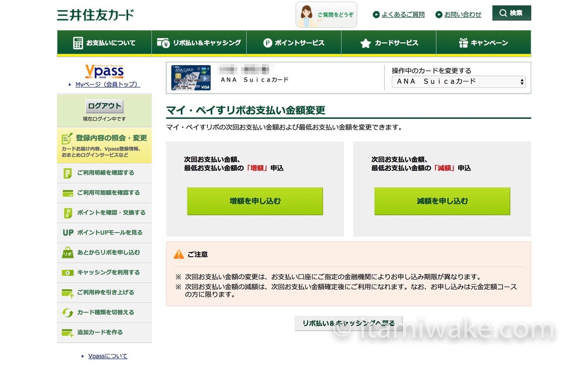
Task: Click the リボ bag icon
Action: [68, 253]
